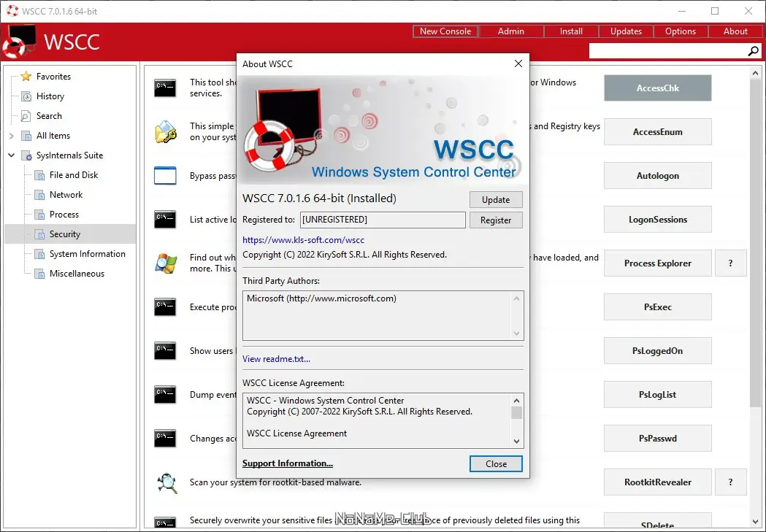The image size is (766, 532).
Task: Expand the All Items tree node
Action: coord(12,136)
